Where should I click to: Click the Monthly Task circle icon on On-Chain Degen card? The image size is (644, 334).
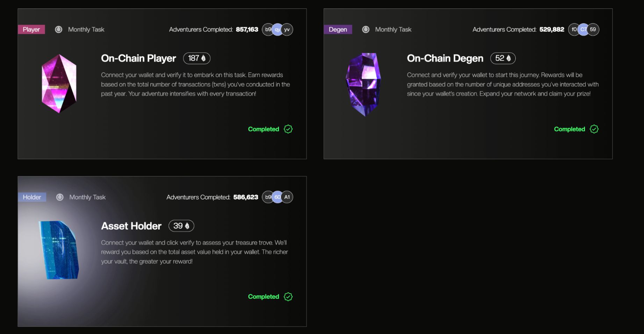(366, 29)
